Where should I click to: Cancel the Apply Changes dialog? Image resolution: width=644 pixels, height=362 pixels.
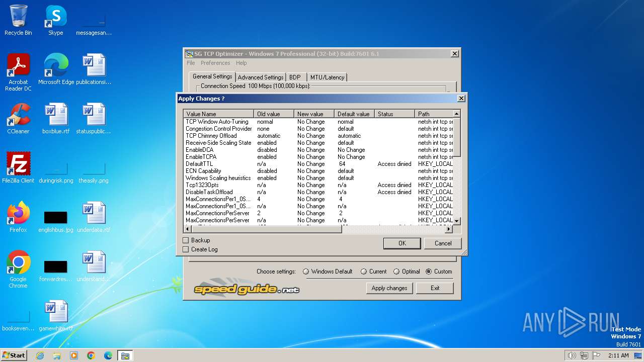tap(443, 243)
